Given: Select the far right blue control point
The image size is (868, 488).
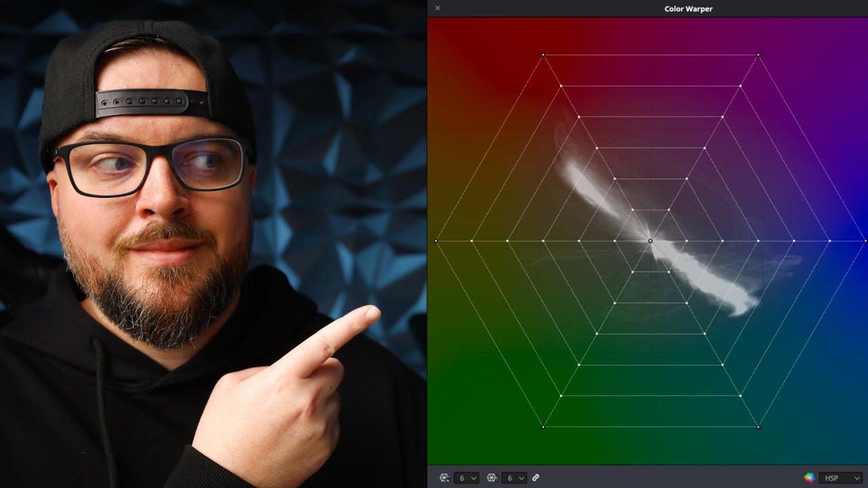Looking at the screenshot, I should pyautogui.click(x=865, y=241).
